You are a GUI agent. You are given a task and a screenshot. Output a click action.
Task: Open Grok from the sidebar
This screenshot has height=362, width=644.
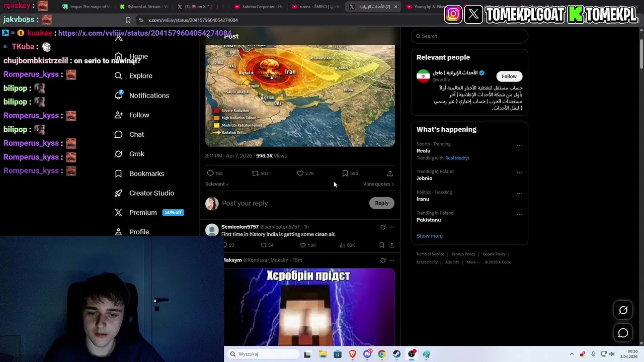click(x=129, y=154)
